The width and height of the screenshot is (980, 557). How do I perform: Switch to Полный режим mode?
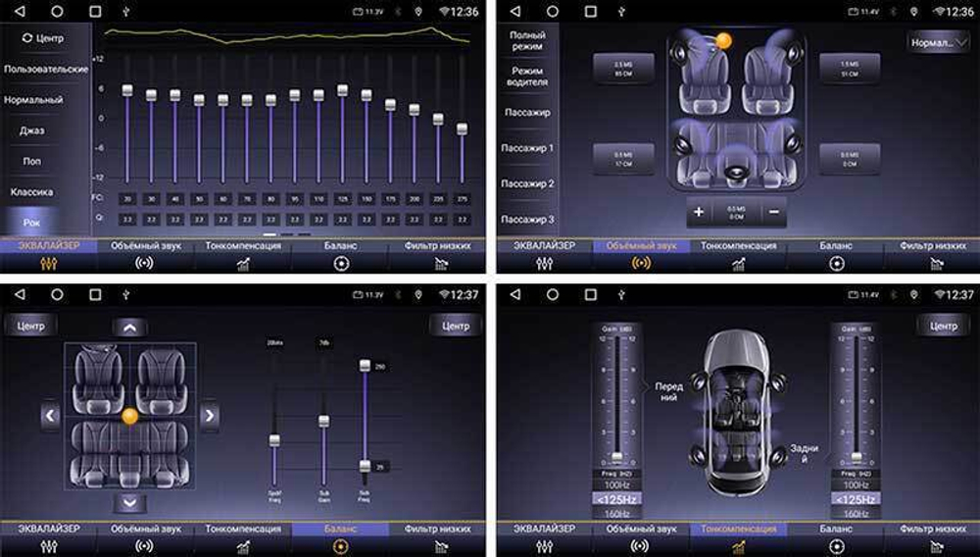pyautogui.click(x=527, y=41)
